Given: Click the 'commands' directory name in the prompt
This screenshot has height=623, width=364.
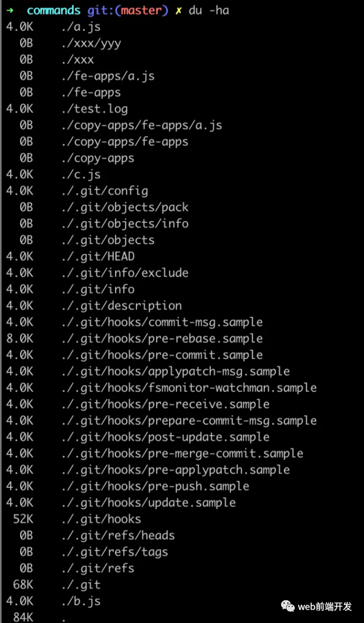Looking at the screenshot, I should [54, 10].
